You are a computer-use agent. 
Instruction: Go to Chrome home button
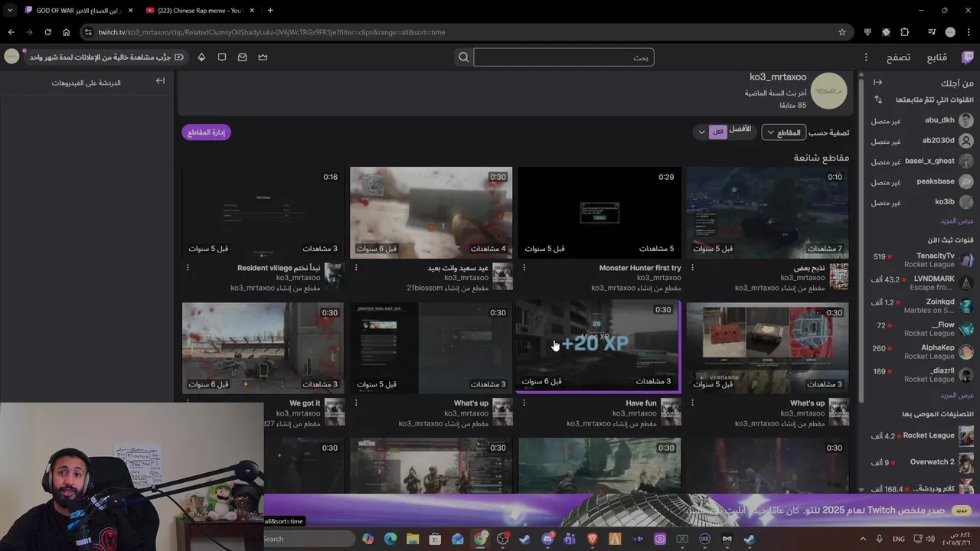click(x=66, y=32)
